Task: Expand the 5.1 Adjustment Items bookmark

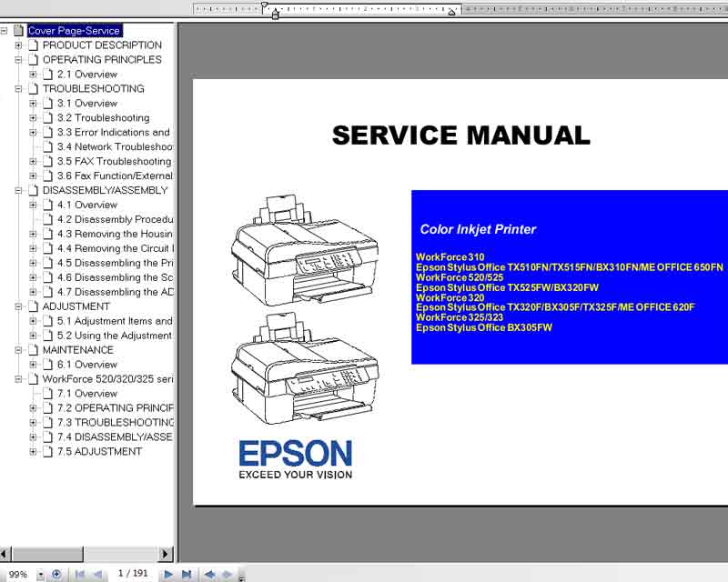Action: (33, 321)
